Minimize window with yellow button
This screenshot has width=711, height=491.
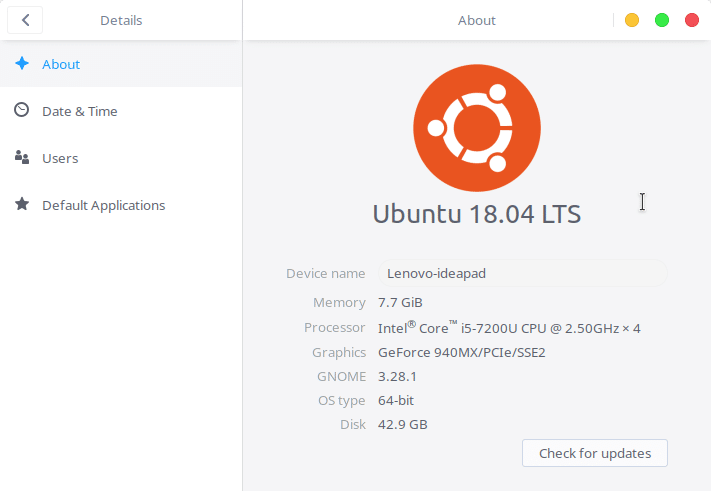click(x=632, y=20)
